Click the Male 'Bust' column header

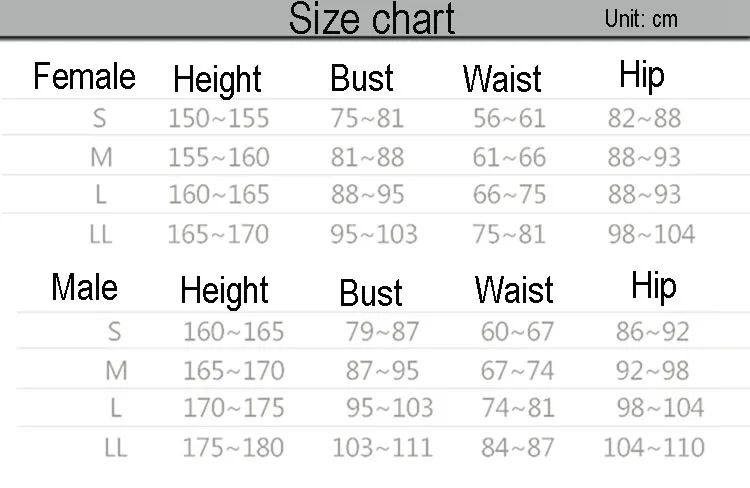coord(371,292)
